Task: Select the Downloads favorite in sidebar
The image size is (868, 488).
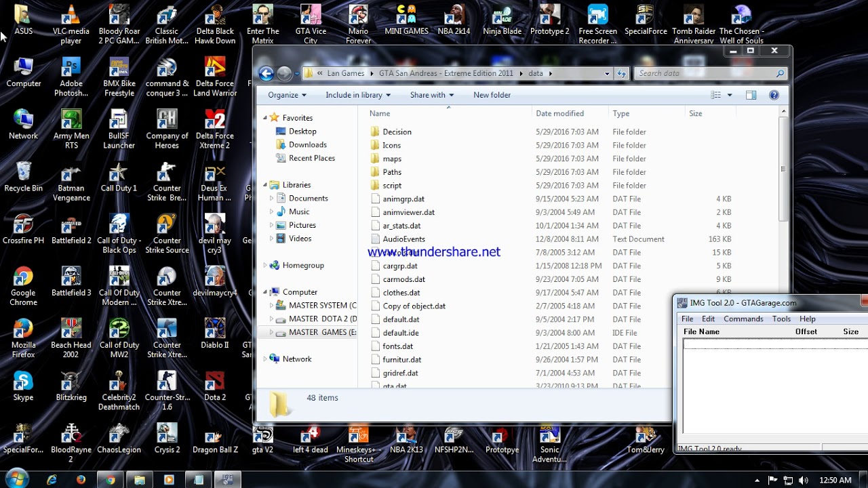Action: click(x=307, y=145)
